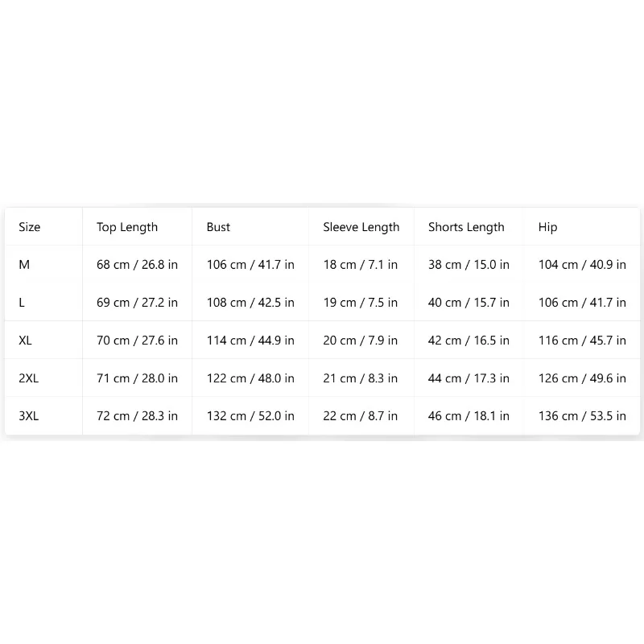Select the L size row label
Viewport: 644px width, 644px height.
click(22, 303)
